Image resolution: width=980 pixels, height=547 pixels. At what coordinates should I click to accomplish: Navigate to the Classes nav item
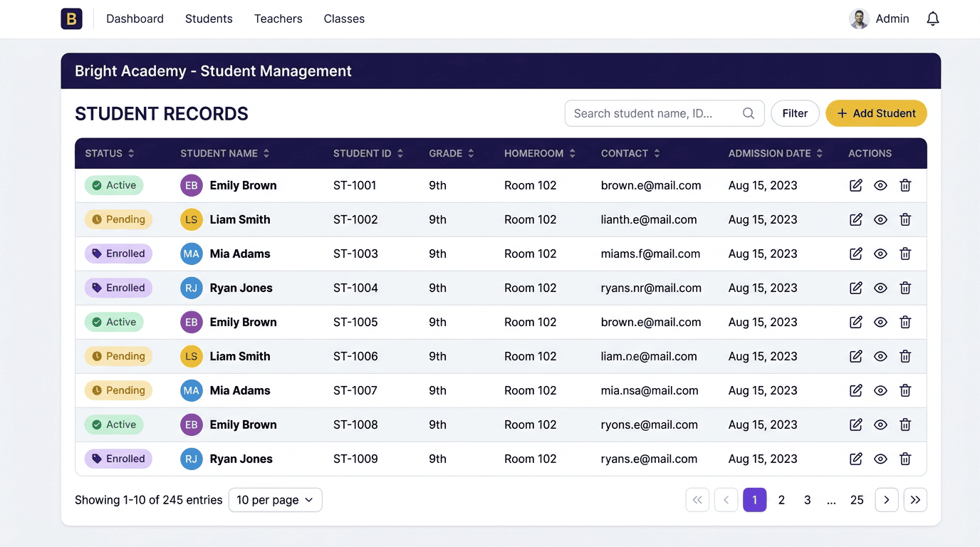coord(344,19)
